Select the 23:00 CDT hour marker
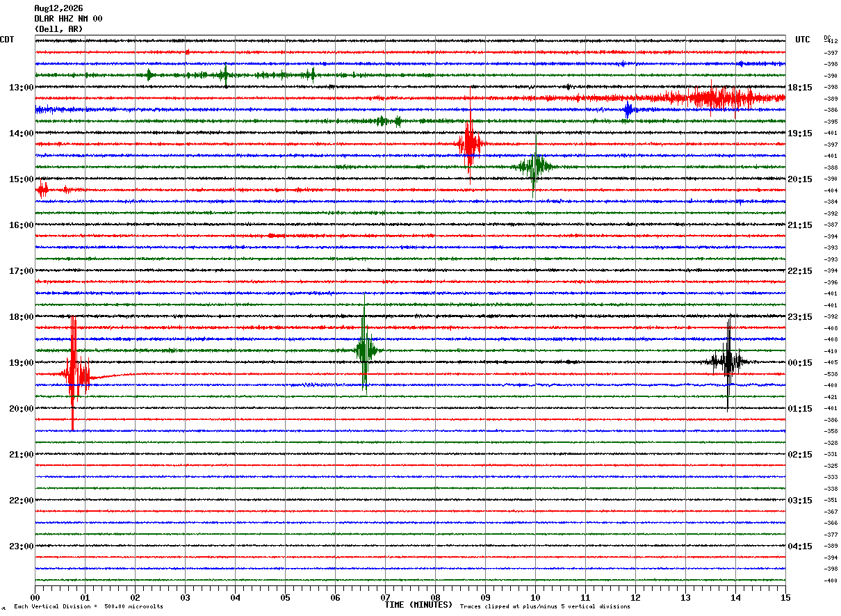Screen dimensions: 841x616 coord(21,546)
